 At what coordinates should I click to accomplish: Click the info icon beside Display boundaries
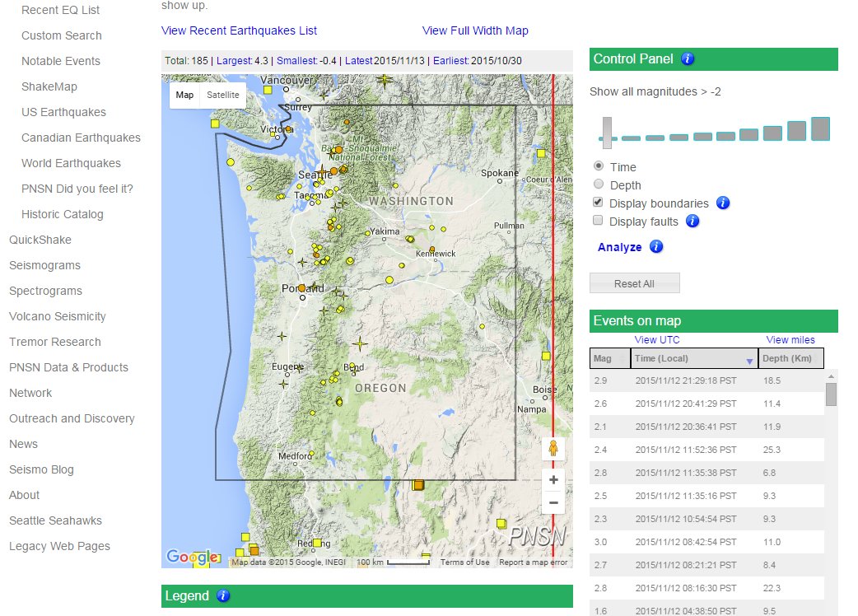722,203
